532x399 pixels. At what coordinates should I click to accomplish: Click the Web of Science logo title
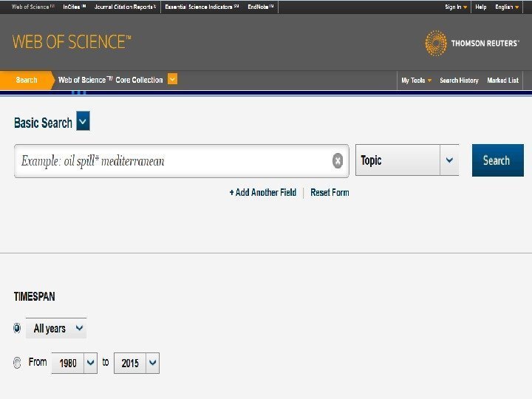pos(72,41)
